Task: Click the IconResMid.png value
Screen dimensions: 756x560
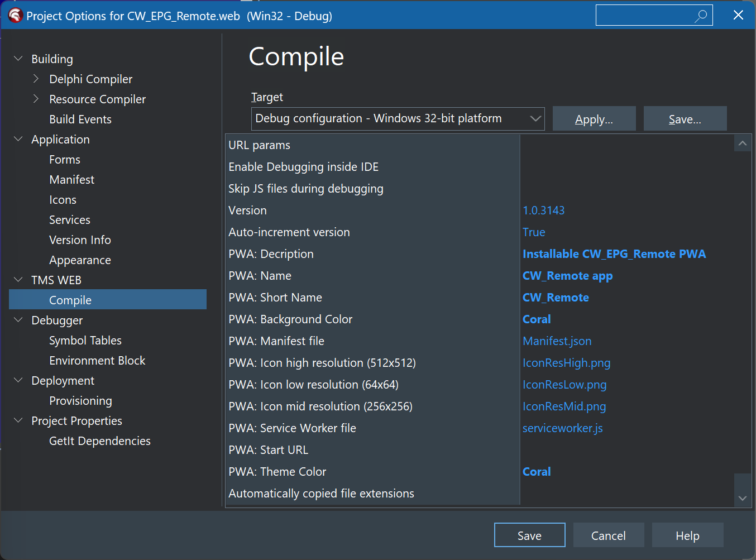Action: [x=564, y=406]
